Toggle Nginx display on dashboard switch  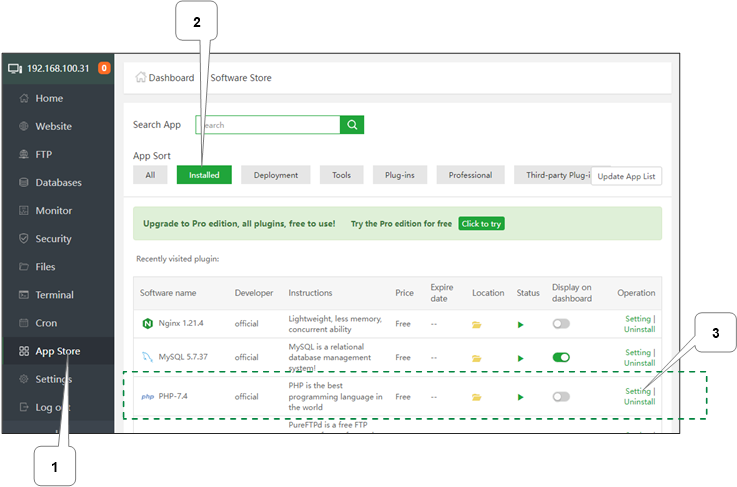[x=561, y=323]
